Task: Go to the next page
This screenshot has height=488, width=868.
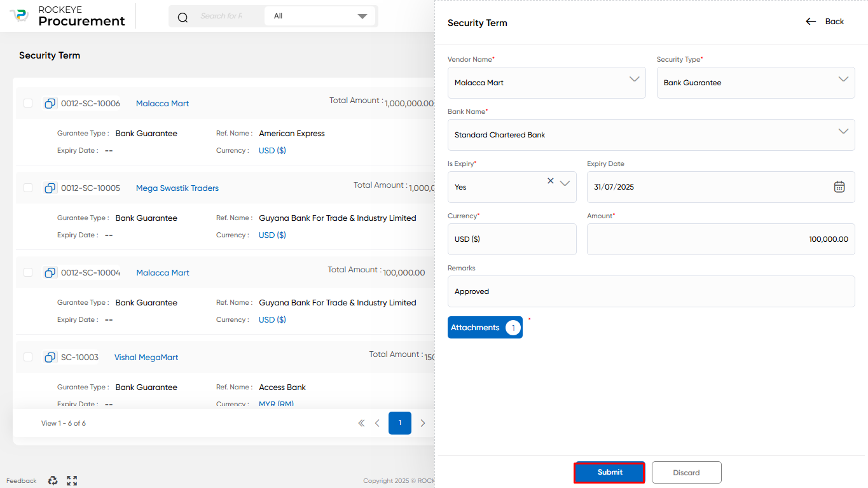Action: [423, 423]
